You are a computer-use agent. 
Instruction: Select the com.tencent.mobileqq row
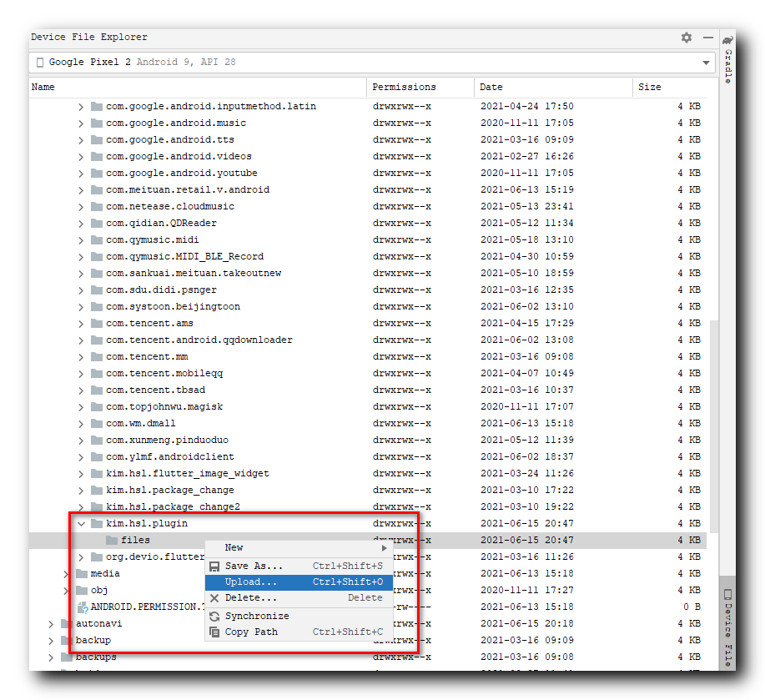point(367,373)
